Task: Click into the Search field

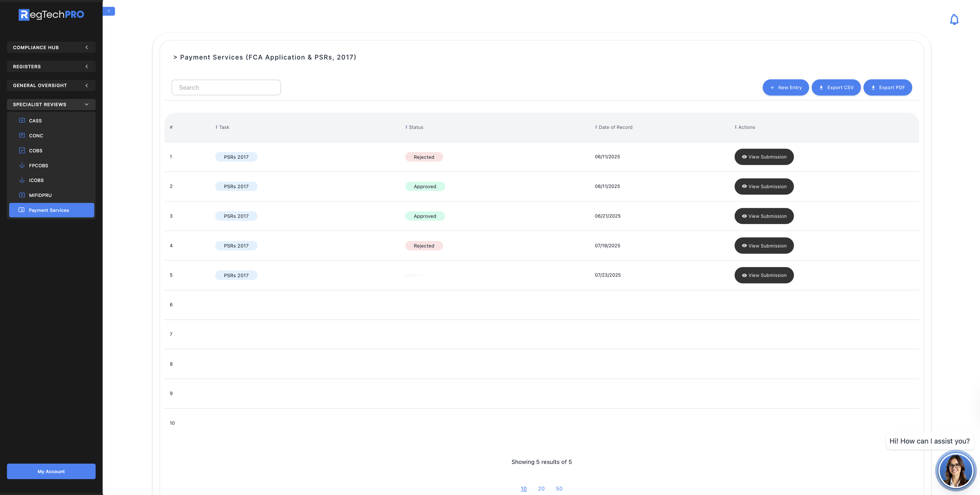Action: click(226, 87)
